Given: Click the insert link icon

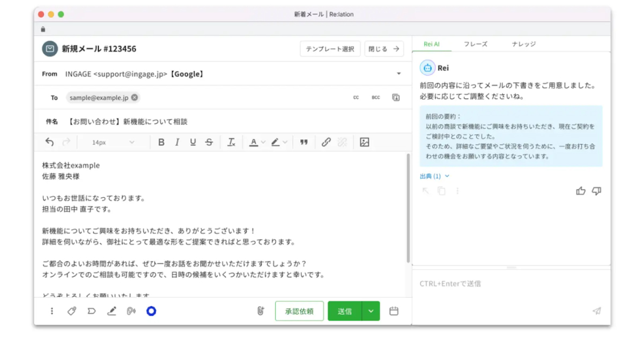Looking at the screenshot, I should tap(326, 142).
